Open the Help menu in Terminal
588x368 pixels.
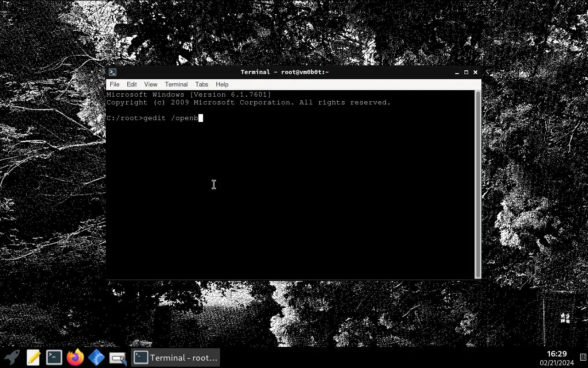coord(222,85)
